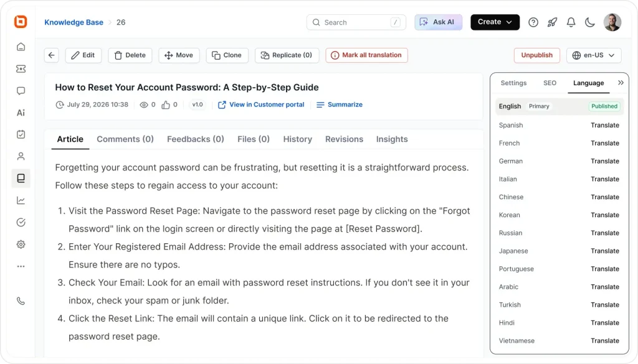Viewport: 638px width, 364px height.
Task: Click the Search input field
Action: click(356, 22)
